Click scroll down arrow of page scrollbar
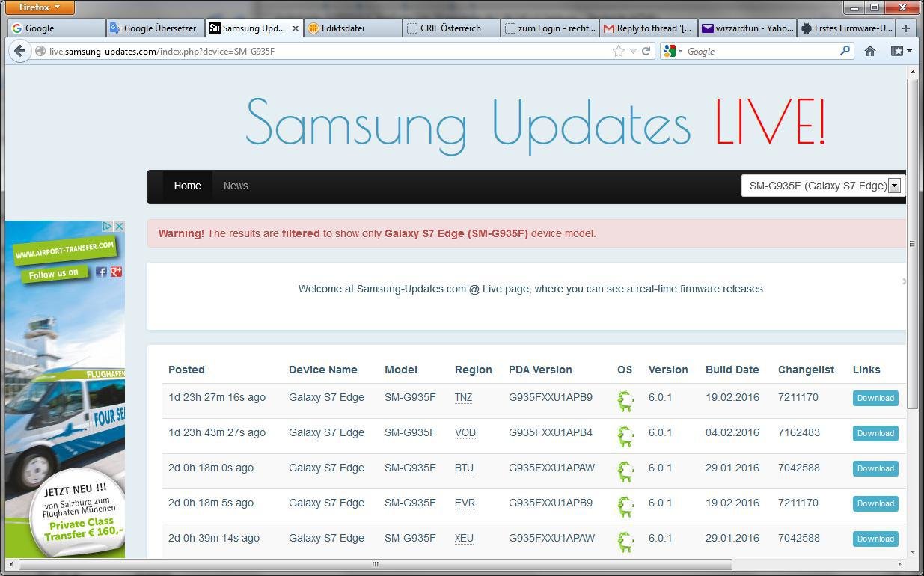The width and height of the screenshot is (924, 576). point(912,552)
